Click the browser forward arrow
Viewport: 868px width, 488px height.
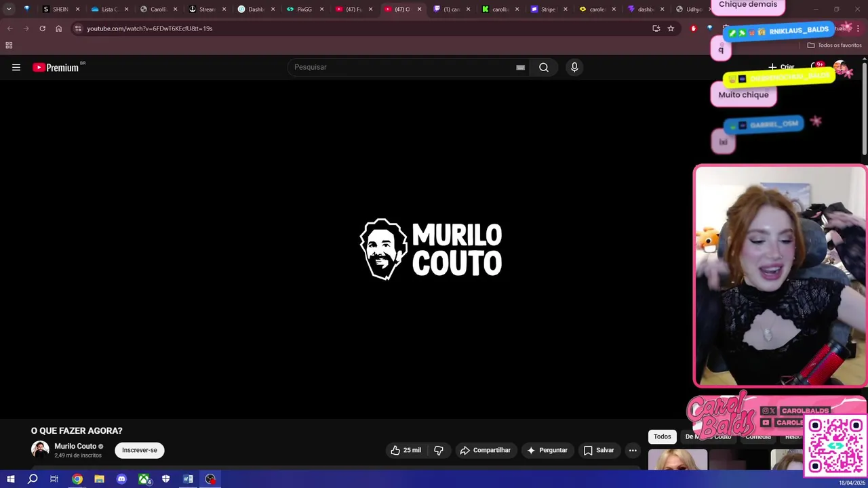pos(26,28)
